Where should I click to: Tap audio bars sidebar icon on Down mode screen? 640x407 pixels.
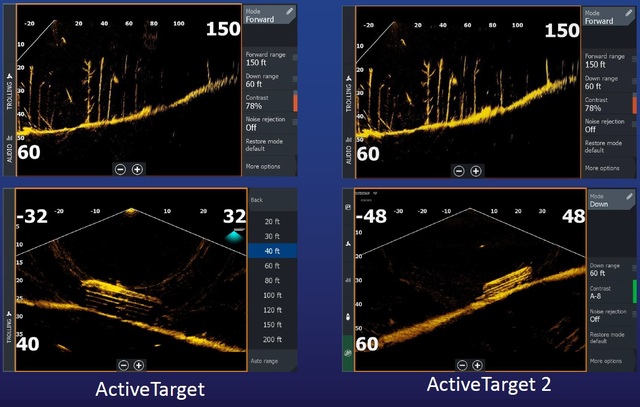pyautogui.click(x=348, y=280)
